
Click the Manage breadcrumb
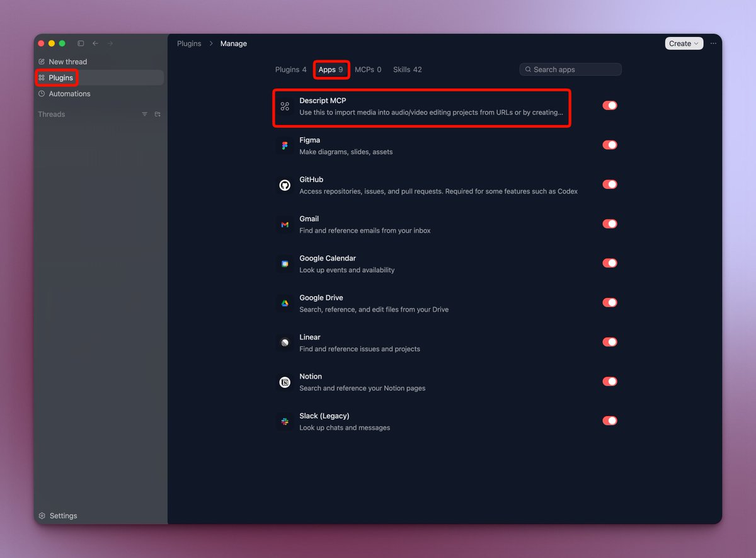click(x=234, y=43)
